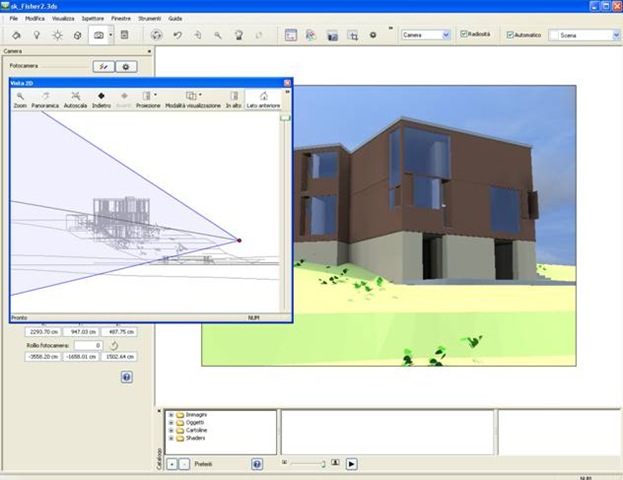Select the Panoramica pan tool
Image resolution: width=623 pixels, height=480 pixels.
click(x=46, y=98)
